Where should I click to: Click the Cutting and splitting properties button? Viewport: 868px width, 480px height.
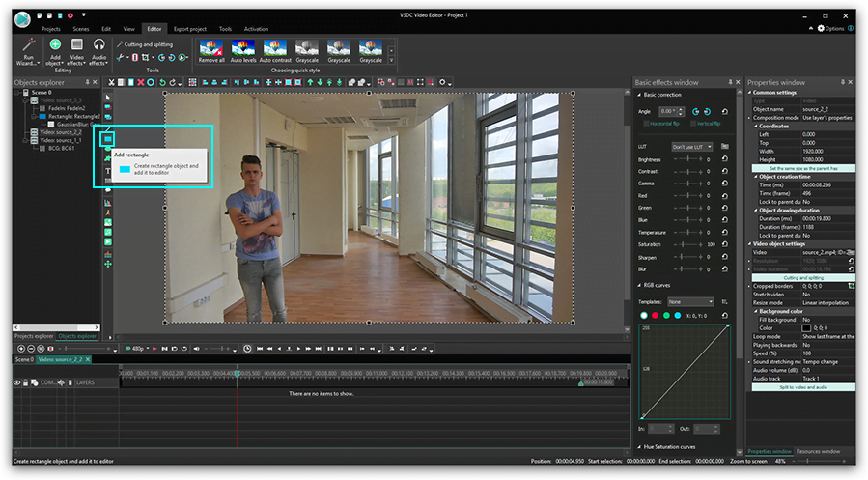803,277
